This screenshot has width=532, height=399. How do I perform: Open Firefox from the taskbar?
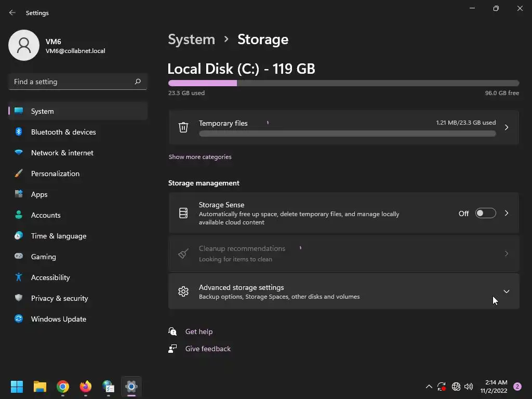coord(85,387)
